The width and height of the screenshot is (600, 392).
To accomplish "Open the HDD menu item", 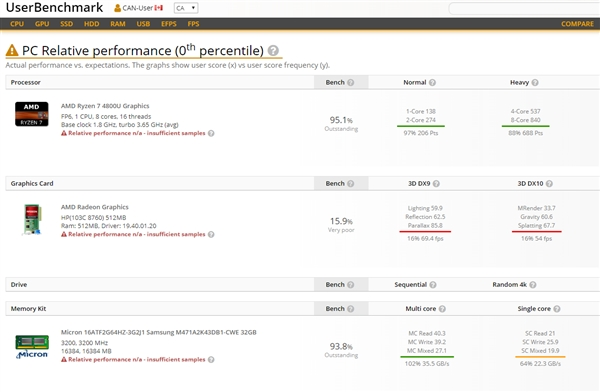I will click(91, 24).
